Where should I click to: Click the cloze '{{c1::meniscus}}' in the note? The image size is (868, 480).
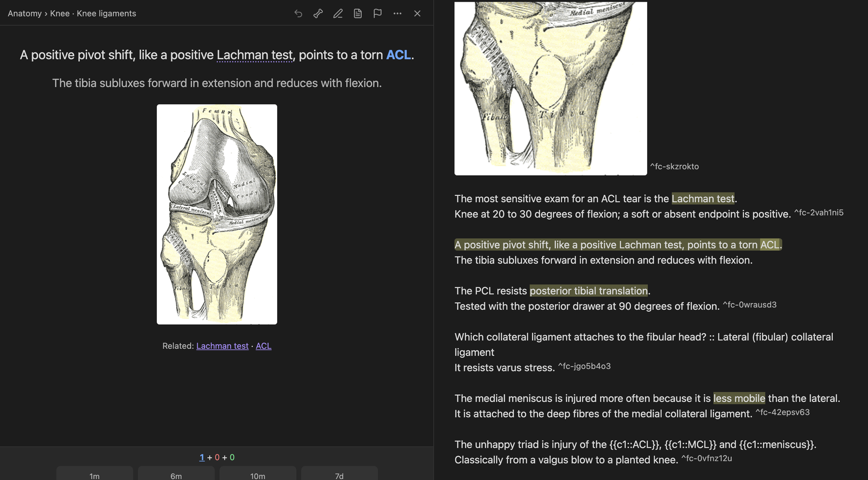pyautogui.click(x=776, y=444)
